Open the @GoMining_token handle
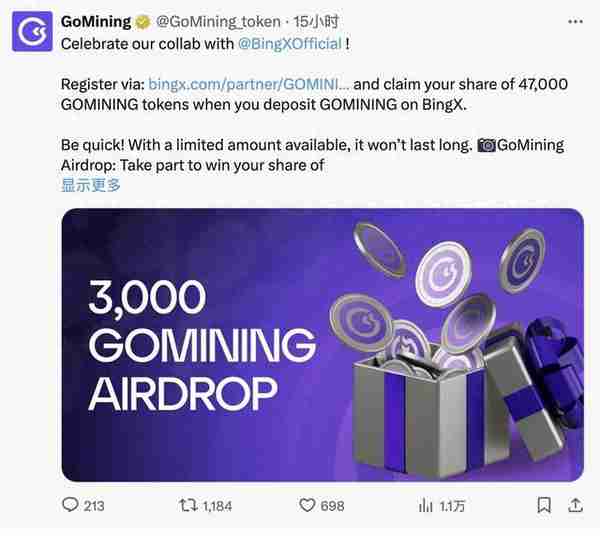 click(x=218, y=22)
